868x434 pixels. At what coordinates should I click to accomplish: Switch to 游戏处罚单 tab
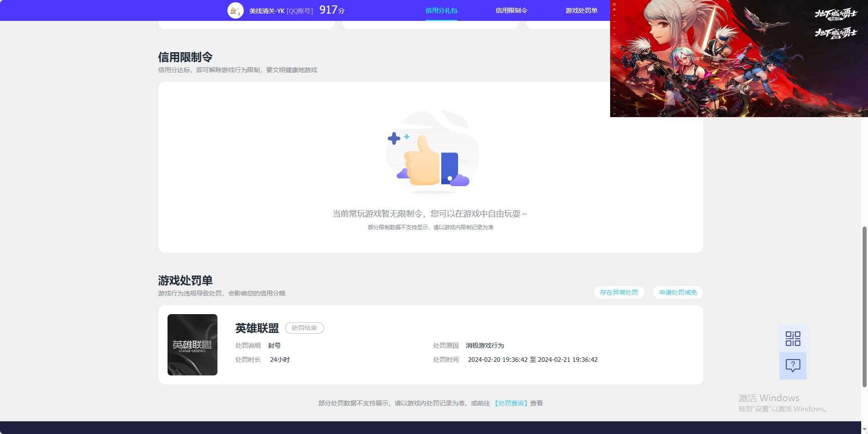point(581,10)
